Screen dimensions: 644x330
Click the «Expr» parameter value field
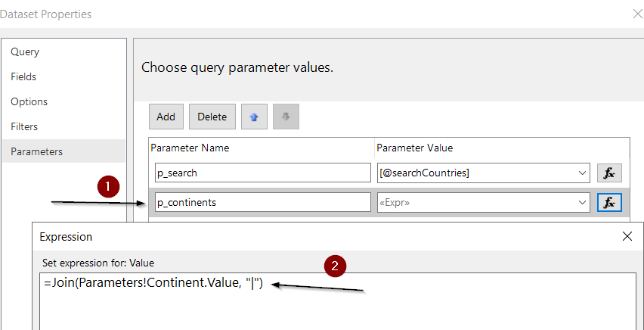point(476,202)
